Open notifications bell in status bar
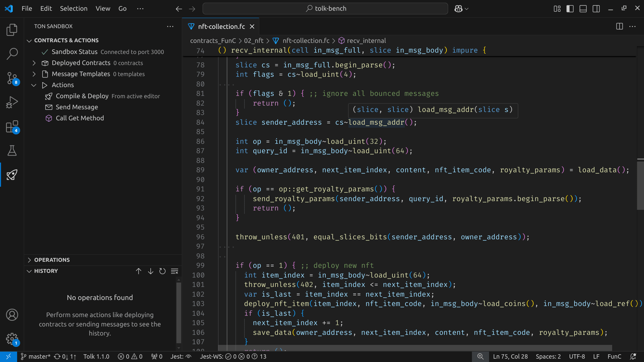 pos(633,357)
